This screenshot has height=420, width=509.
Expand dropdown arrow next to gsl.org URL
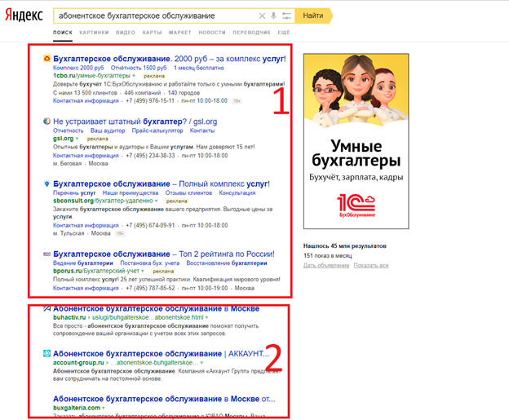tap(77, 139)
